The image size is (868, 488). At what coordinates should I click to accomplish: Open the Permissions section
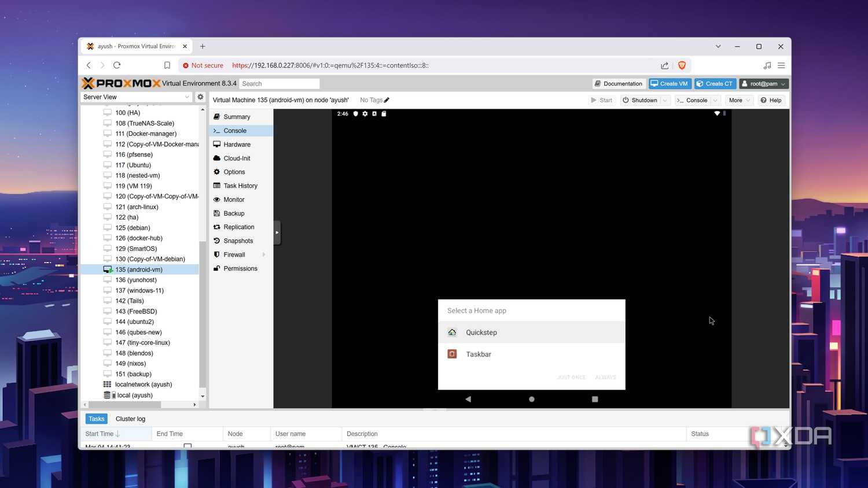(241, 269)
